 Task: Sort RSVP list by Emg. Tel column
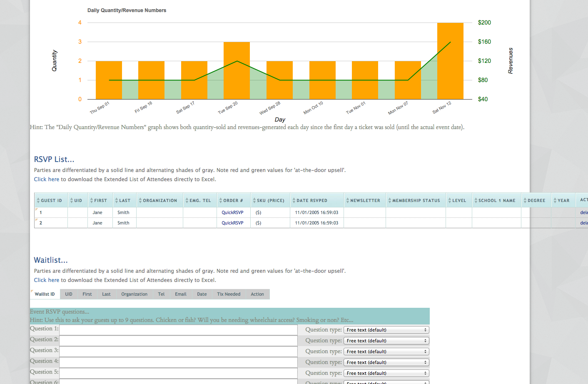(x=199, y=200)
